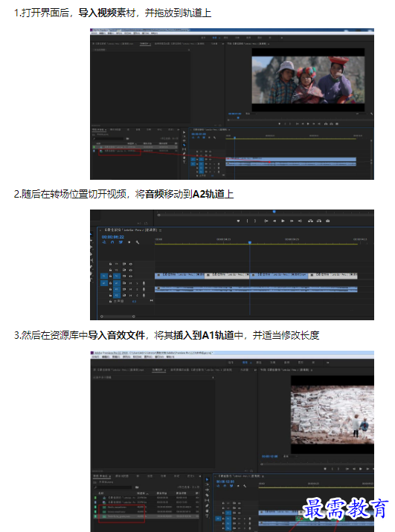Select the Type tool in step 3 screenshot
395x532 pixels.
(208, 516)
